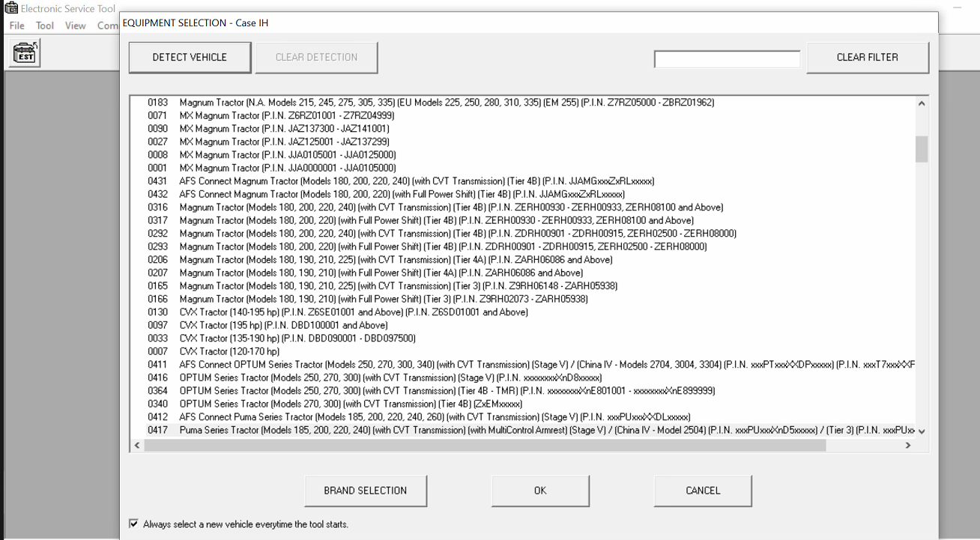Select row 0431 AFS Connect Magnum Tractor
This screenshot has height=540, width=980.
[x=522, y=181]
